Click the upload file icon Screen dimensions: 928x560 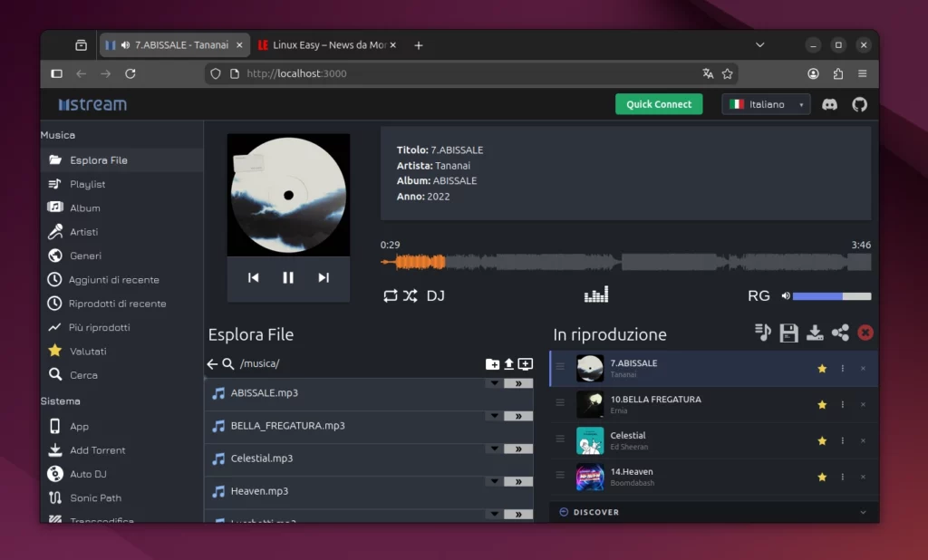[x=508, y=363]
